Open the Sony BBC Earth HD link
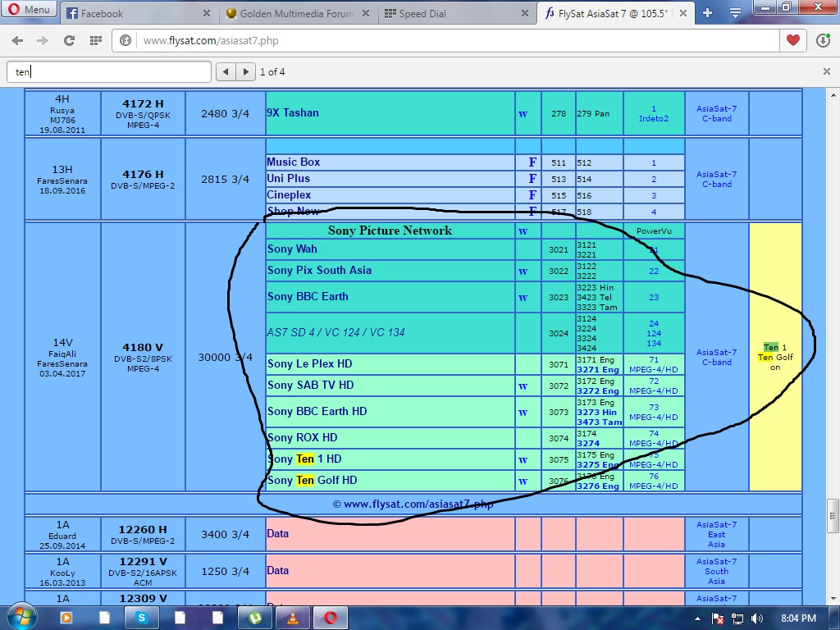Screen dimensions: 840x630 coord(317,412)
